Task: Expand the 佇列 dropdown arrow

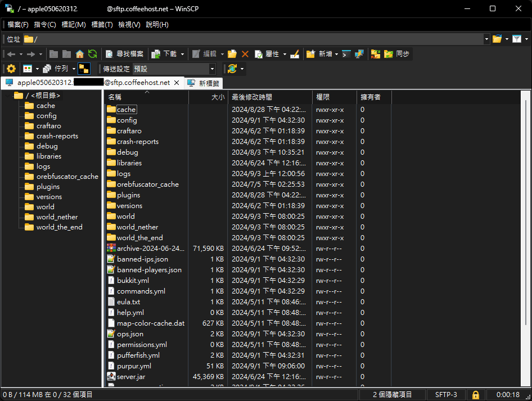Action: (74, 69)
